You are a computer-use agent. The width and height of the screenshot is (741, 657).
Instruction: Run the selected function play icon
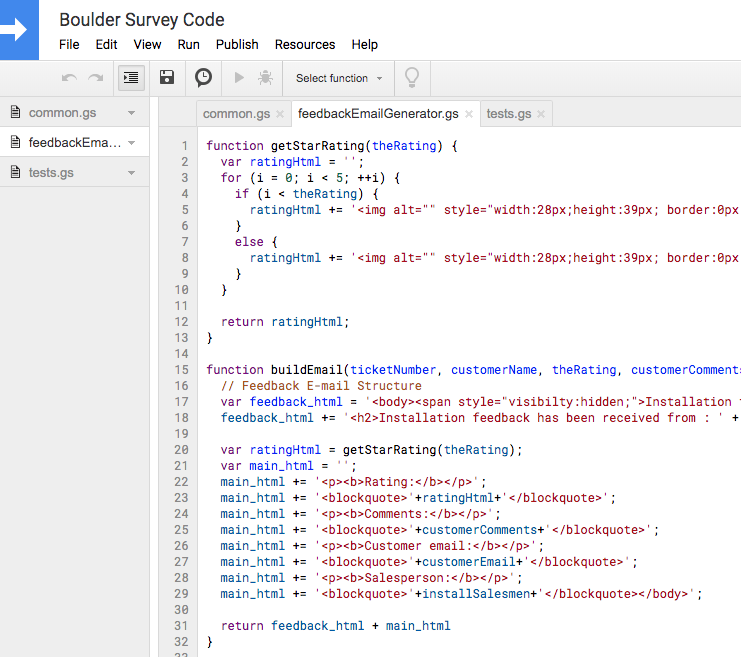pyautogui.click(x=239, y=78)
